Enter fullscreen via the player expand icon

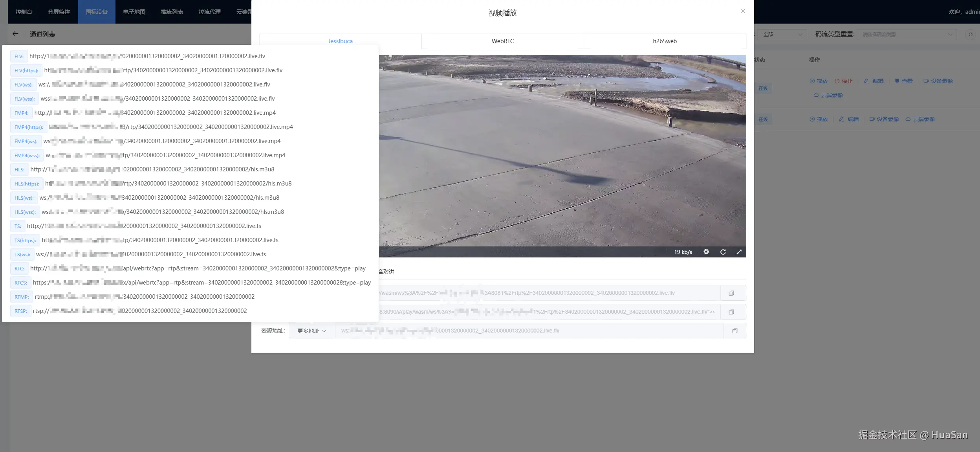739,252
